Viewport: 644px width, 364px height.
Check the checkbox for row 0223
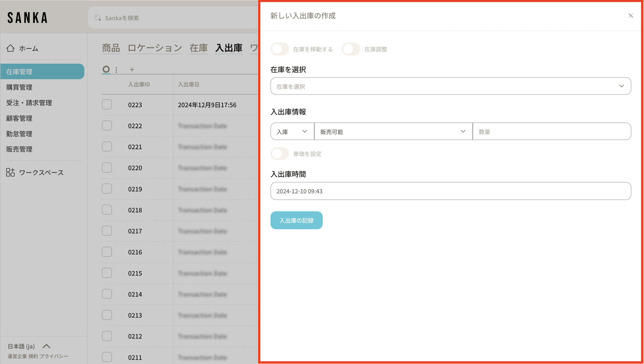tap(107, 105)
